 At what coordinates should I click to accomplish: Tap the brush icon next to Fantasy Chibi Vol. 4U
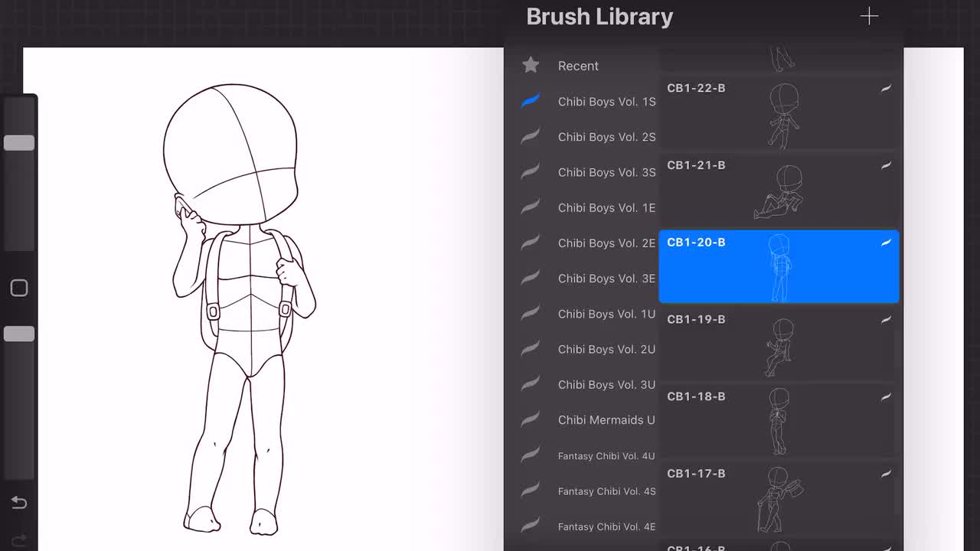tap(531, 455)
